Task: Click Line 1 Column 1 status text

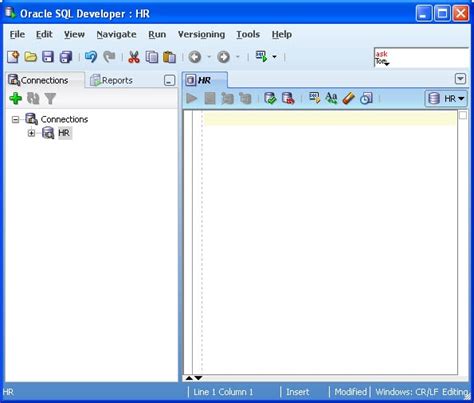Action: [223, 392]
